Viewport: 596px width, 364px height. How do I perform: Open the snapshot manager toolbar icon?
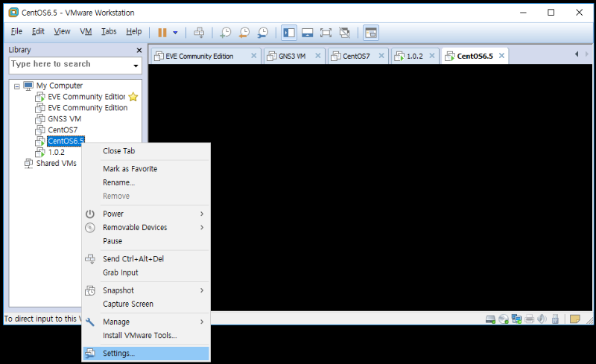263,33
